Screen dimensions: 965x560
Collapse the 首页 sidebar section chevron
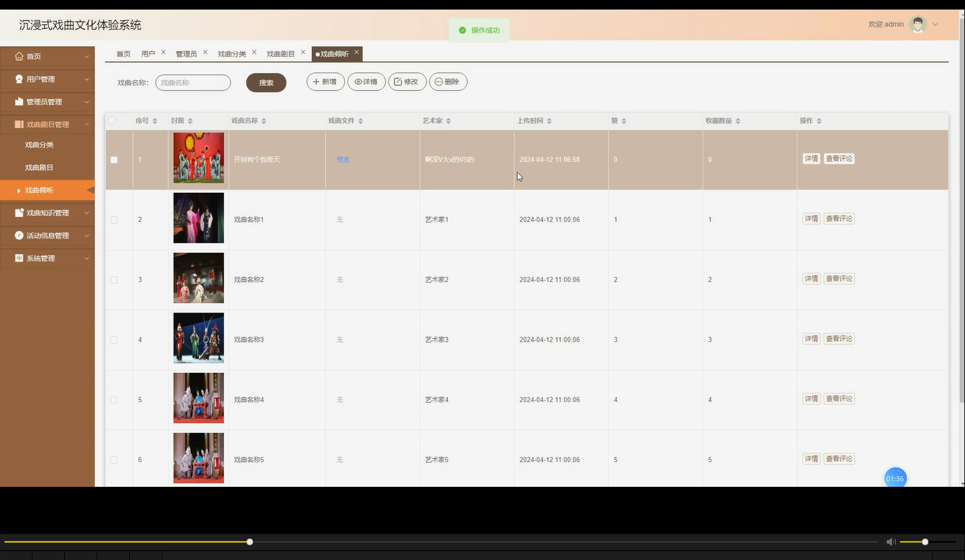point(87,56)
